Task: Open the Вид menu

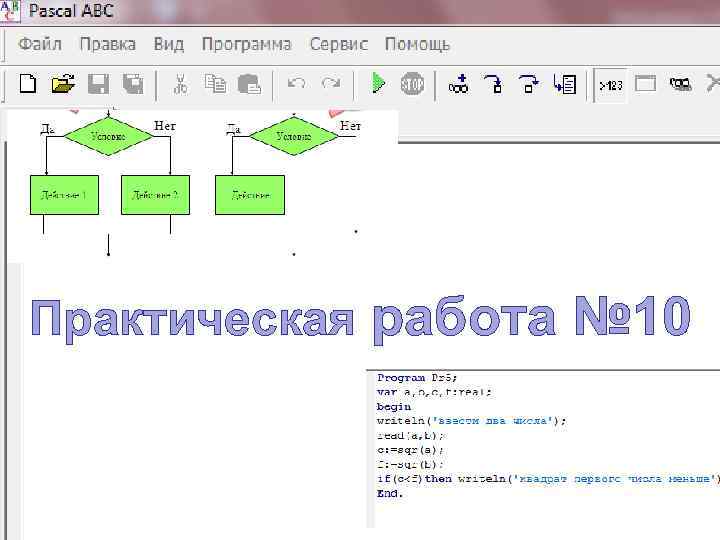Action: click(x=169, y=45)
